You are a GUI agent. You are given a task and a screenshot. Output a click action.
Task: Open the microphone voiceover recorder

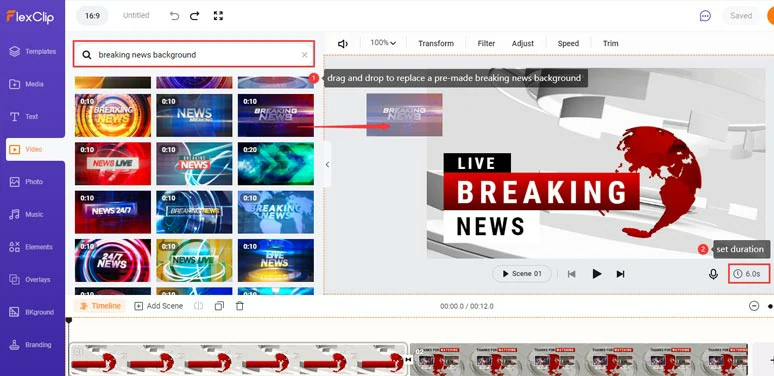[x=713, y=274]
